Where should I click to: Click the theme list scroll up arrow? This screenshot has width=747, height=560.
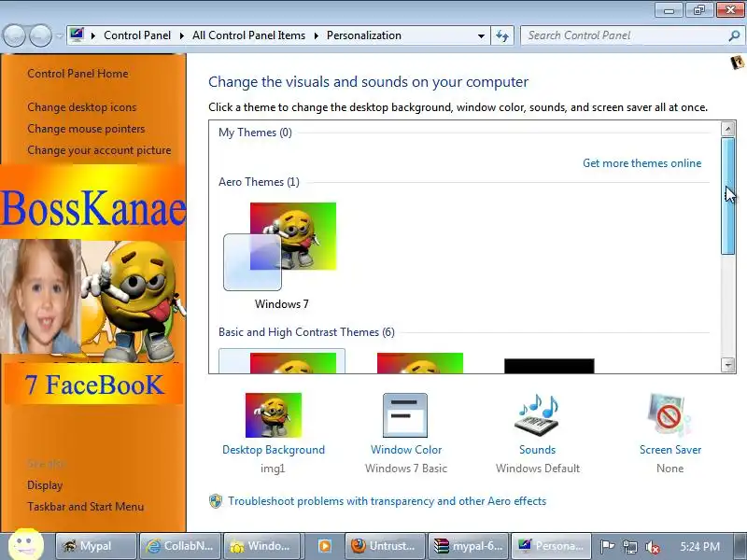[x=728, y=129]
